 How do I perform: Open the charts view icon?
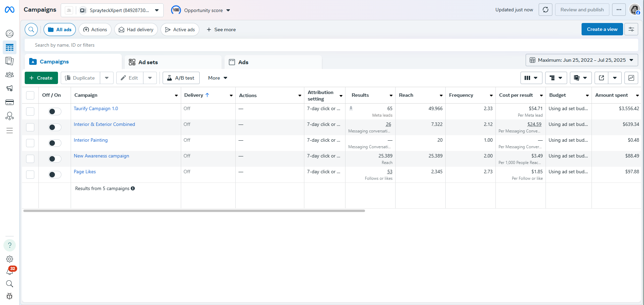(x=631, y=78)
